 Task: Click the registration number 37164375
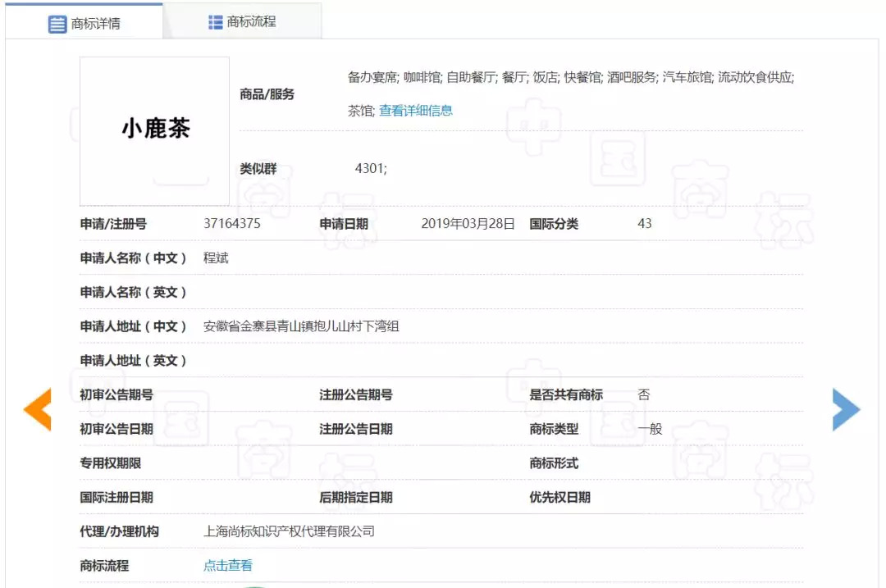pyautogui.click(x=232, y=224)
